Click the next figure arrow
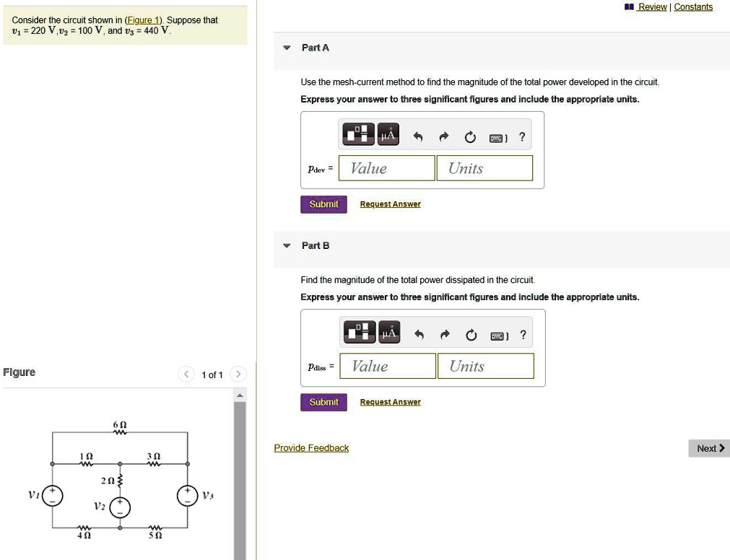 click(238, 374)
